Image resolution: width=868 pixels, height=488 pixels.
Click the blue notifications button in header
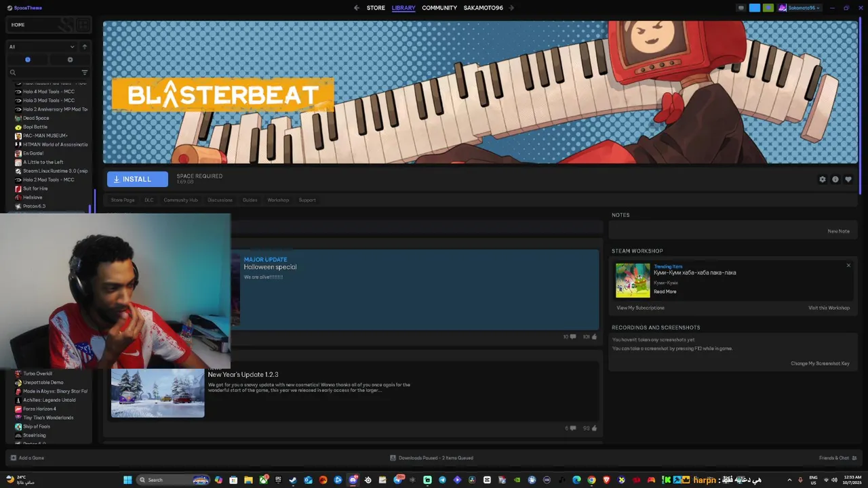(754, 8)
